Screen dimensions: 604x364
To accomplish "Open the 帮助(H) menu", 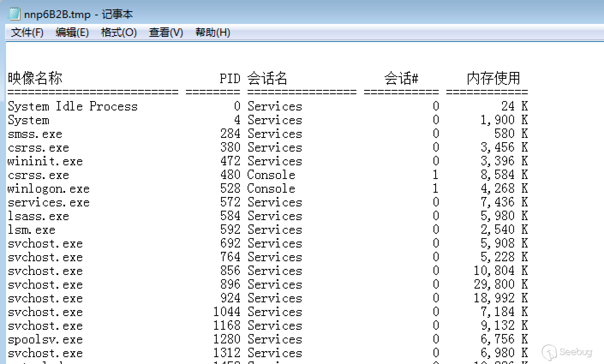I will 212,33.
